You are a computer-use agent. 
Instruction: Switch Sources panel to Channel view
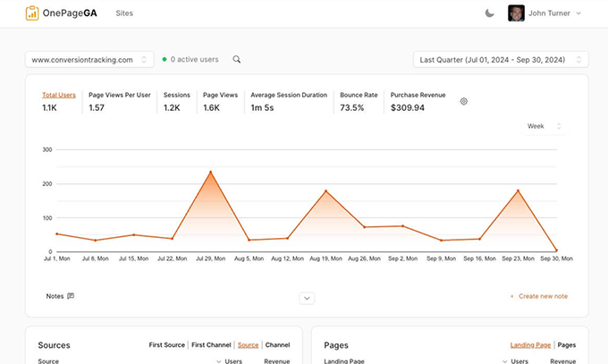(x=277, y=344)
